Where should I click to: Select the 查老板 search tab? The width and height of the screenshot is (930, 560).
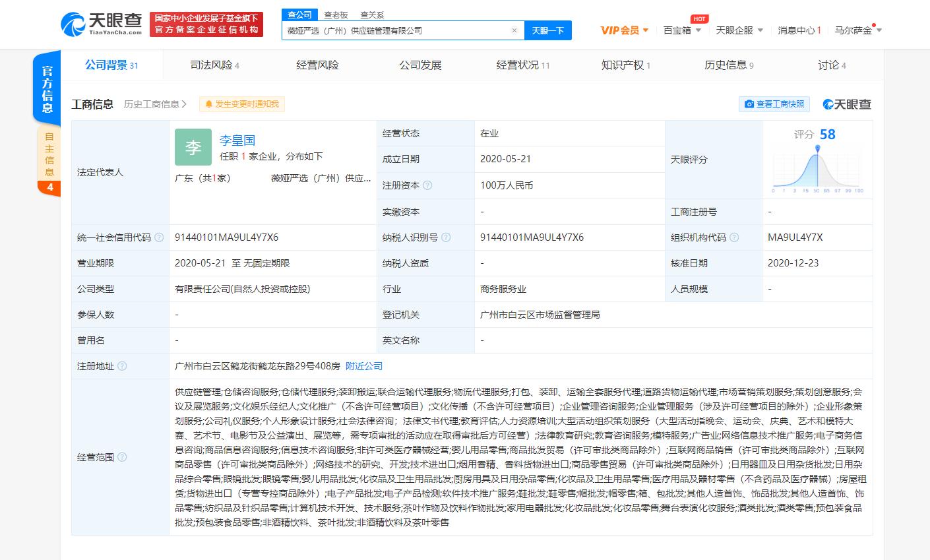click(x=336, y=15)
